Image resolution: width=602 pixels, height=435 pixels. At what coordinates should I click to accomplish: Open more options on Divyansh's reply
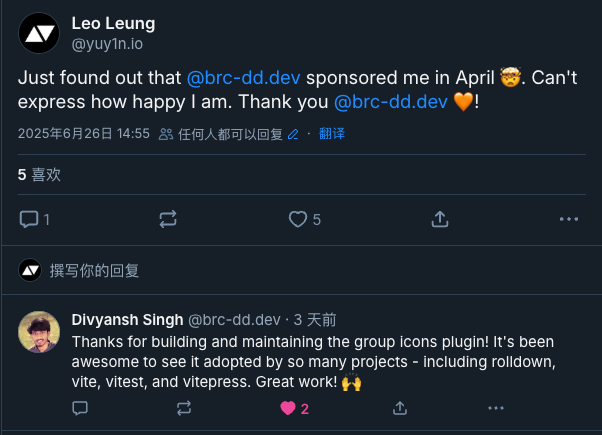496,408
